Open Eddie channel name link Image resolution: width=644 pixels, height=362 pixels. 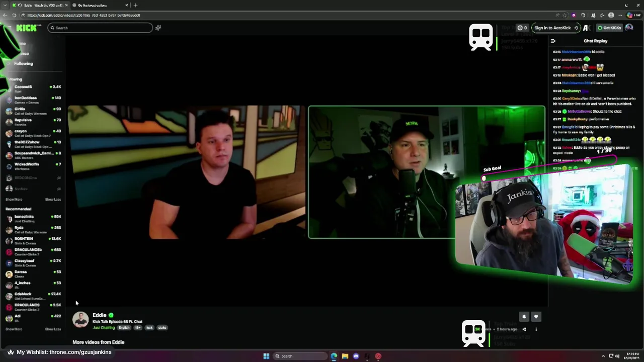coord(99,315)
